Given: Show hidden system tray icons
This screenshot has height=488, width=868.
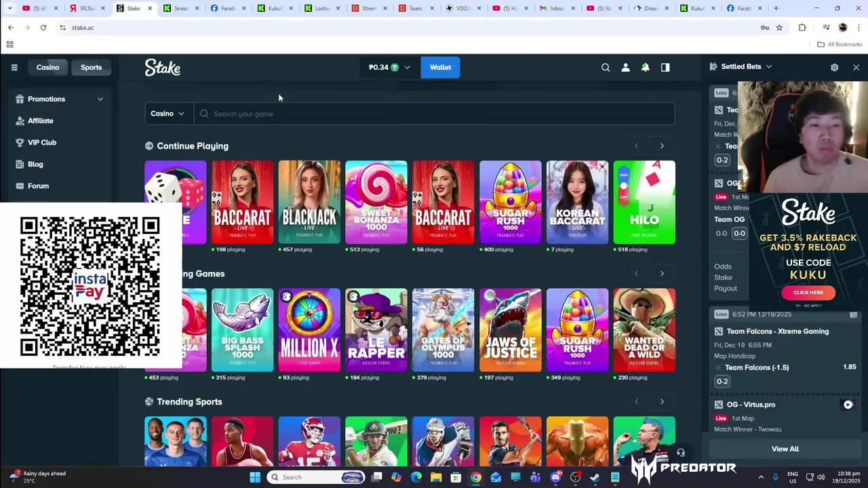Looking at the screenshot, I should click(x=761, y=477).
